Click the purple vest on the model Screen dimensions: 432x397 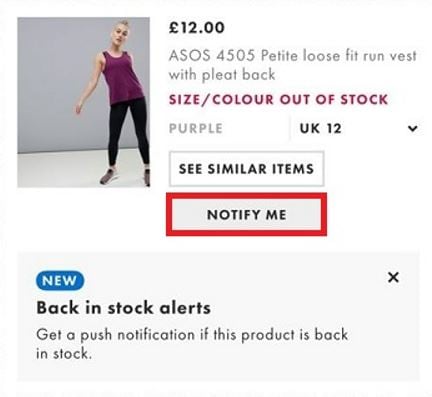tap(123, 77)
